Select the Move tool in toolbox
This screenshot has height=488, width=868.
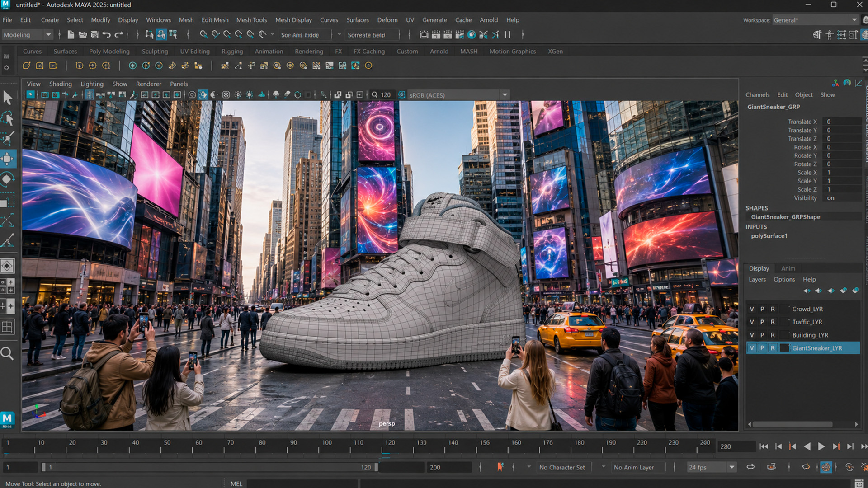pos(8,159)
